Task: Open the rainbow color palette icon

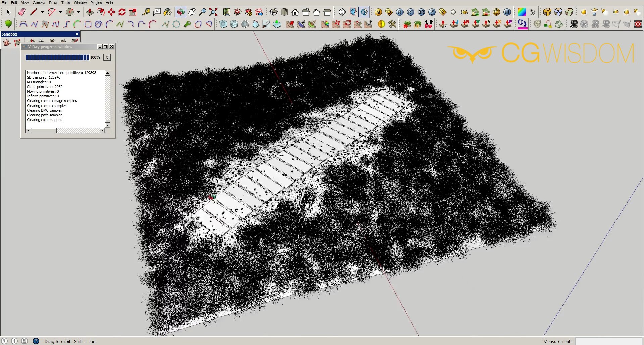Action: [522, 12]
